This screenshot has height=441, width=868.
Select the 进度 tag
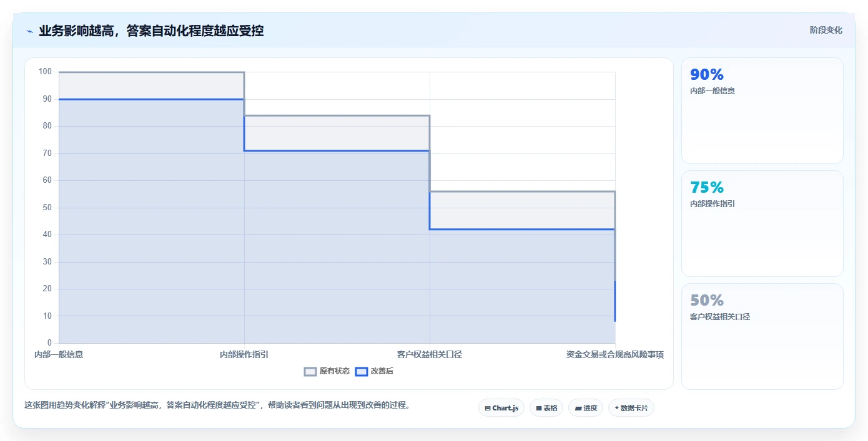click(586, 408)
